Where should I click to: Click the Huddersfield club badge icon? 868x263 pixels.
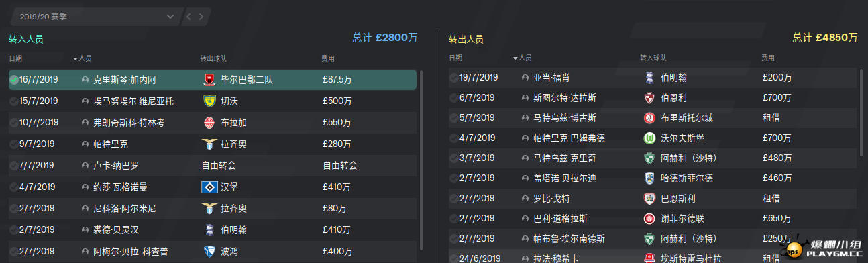point(649,178)
